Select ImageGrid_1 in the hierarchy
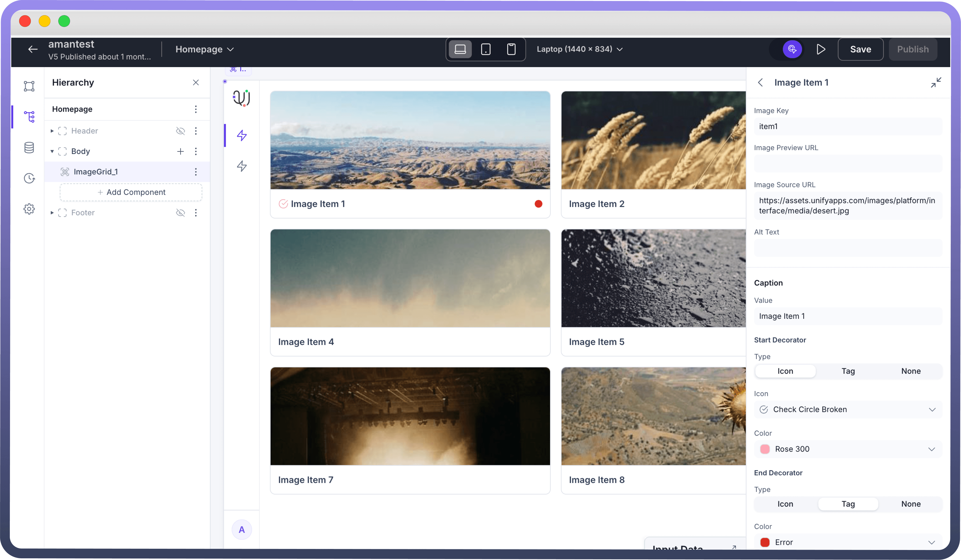The height and width of the screenshot is (560, 961). [96, 172]
